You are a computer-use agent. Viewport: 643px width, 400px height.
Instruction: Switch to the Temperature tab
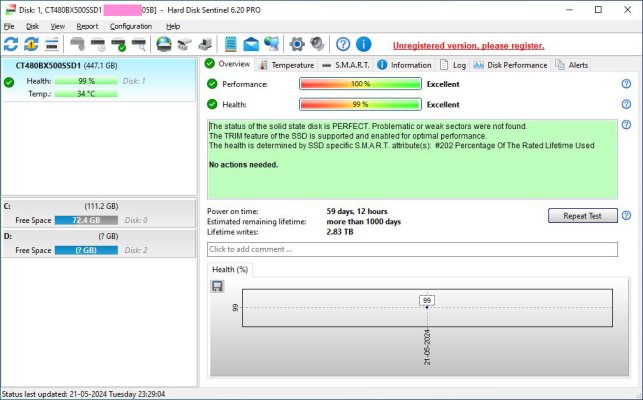point(287,65)
